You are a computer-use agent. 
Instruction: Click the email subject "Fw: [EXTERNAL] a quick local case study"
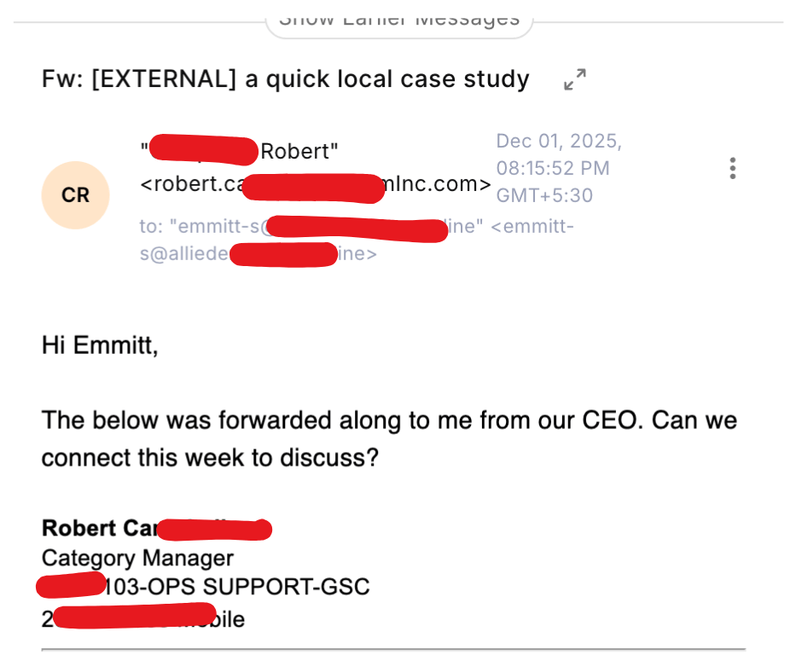pyautogui.click(x=285, y=79)
